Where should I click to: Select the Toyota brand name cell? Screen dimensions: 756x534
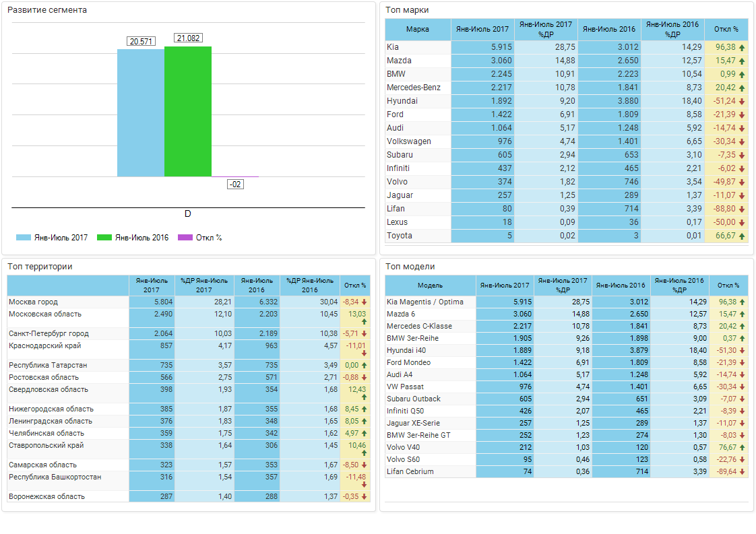tap(418, 236)
